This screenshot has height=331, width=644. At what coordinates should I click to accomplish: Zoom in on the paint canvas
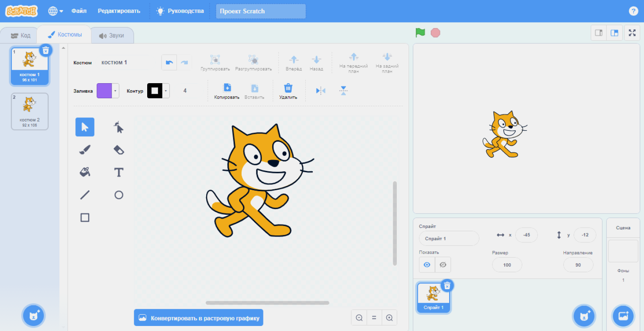(389, 318)
